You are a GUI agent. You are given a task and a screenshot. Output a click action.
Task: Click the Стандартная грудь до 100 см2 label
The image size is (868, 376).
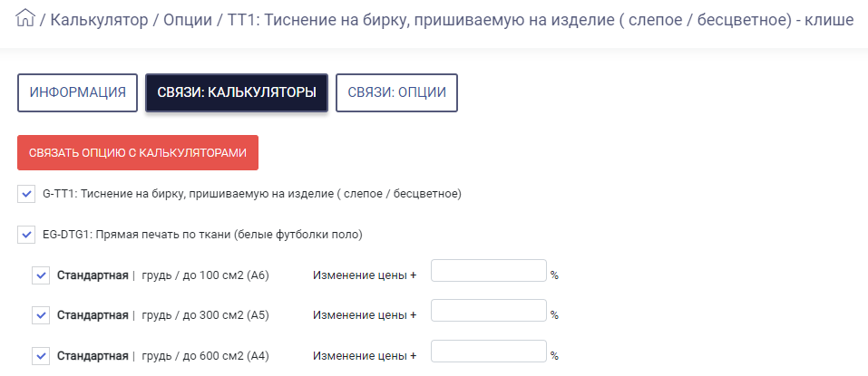162,275
